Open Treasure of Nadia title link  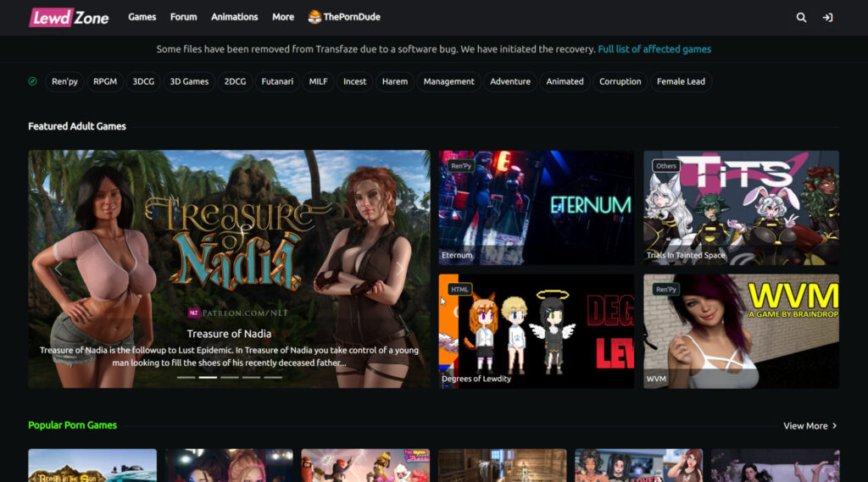tap(229, 334)
